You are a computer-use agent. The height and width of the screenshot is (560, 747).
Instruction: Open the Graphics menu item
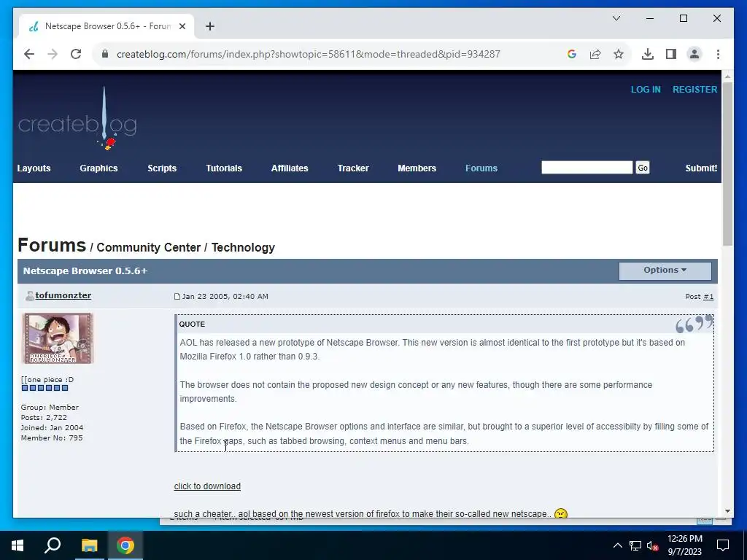[98, 168]
